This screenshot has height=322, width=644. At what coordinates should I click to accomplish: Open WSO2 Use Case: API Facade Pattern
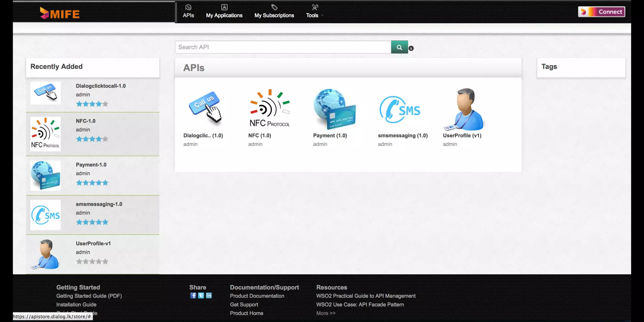click(360, 304)
